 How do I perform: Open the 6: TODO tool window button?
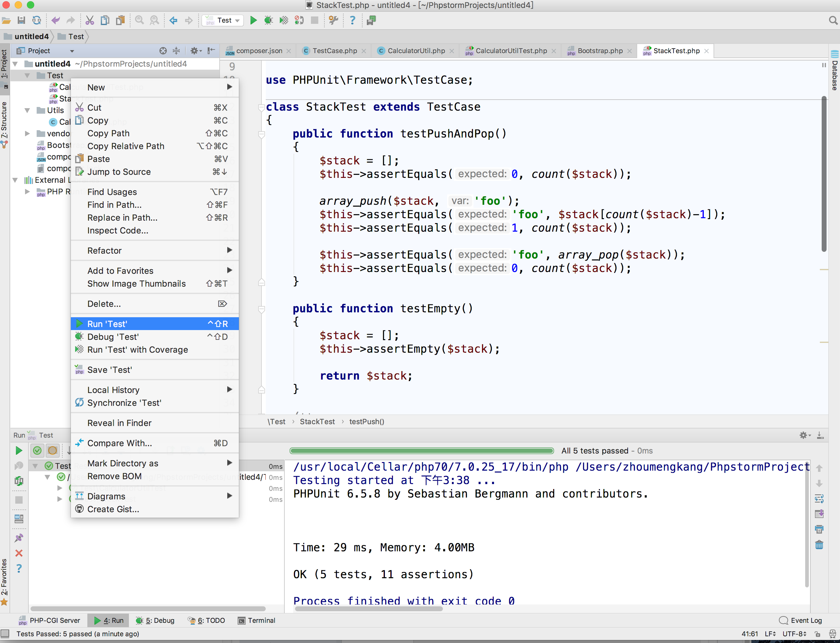click(206, 620)
